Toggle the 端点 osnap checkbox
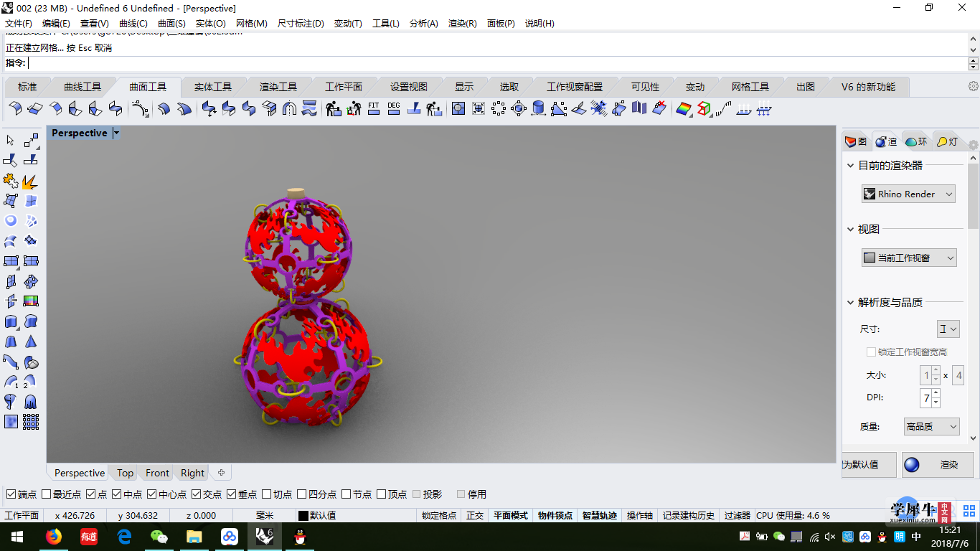 coord(11,494)
